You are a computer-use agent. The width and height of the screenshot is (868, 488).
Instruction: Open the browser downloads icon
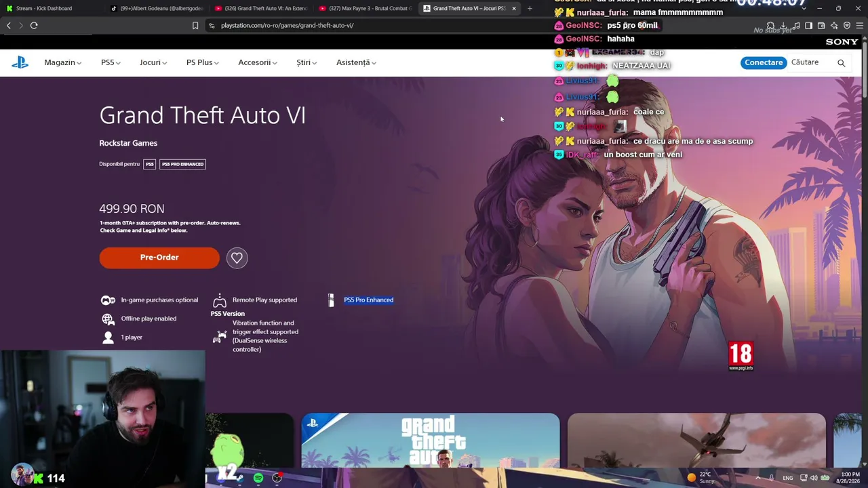783,26
